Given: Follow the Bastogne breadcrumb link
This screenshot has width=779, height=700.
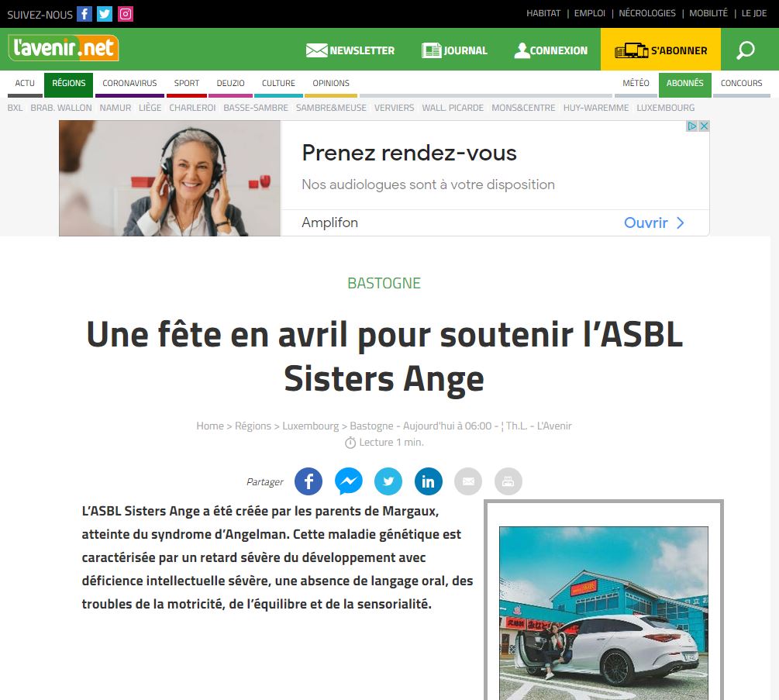Looking at the screenshot, I should [x=371, y=426].
